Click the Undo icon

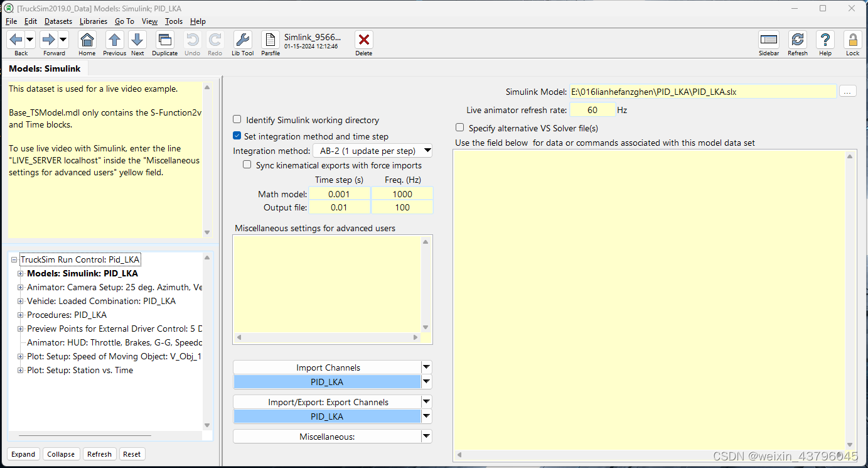coord(193,40)
